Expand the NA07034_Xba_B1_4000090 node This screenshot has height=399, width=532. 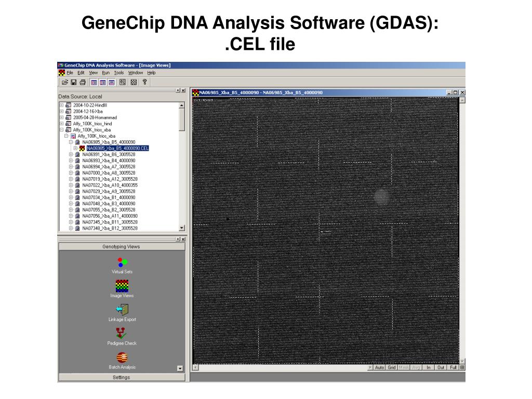point(71,197)
